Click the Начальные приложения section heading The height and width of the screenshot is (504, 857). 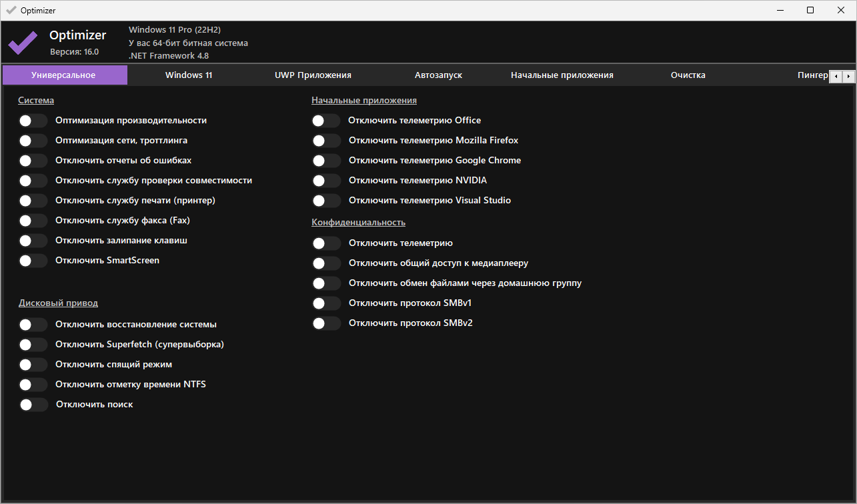coord(364,101)
